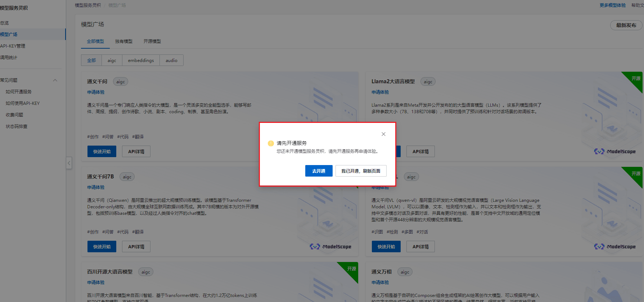Click ModelScope logo on 通义千问7B card
644x302 pixels.
[x=330, y=247]
